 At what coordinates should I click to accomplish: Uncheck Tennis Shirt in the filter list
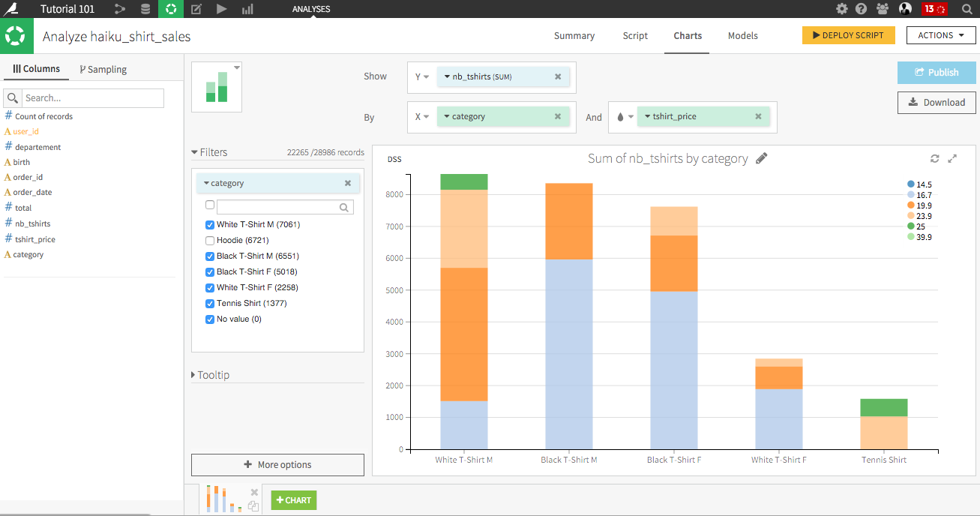210,303
